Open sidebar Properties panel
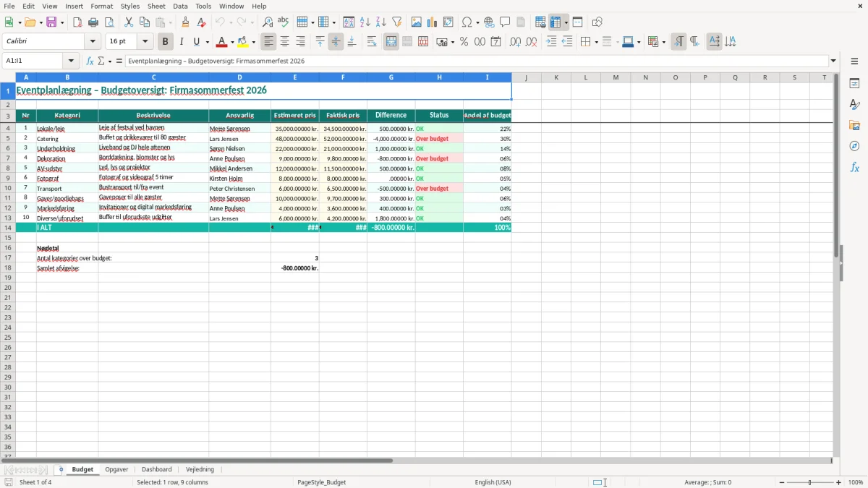Image resolution: width=868 pixels, height=488 pixels. 854,84
